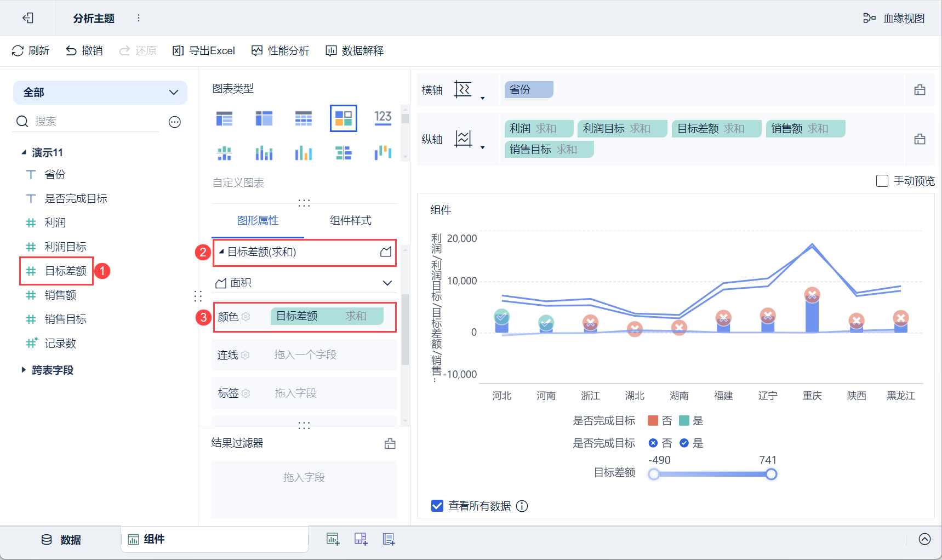This screenshot has width=942, height=560.
Task: Collapse the 目标差额(求和) section
Action: point(221,252)
